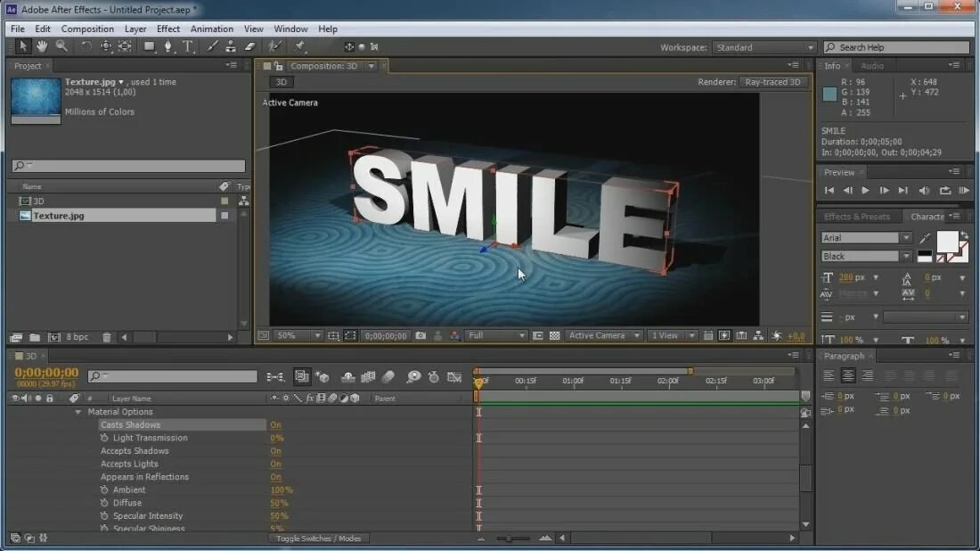This screenshot has width=980, height=551.
Task: Open the Full resolution dropdown
Action: point(496,336)
